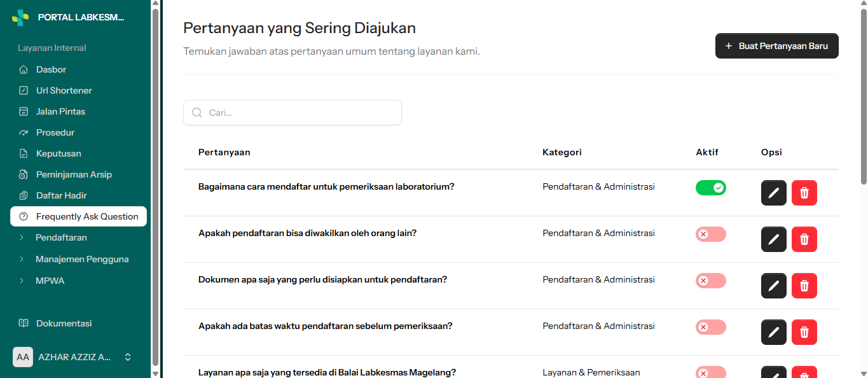Click the edit pencil icon for the laboratory registration question
Screen dimensions: 868x378
click(x=773, y=193)
